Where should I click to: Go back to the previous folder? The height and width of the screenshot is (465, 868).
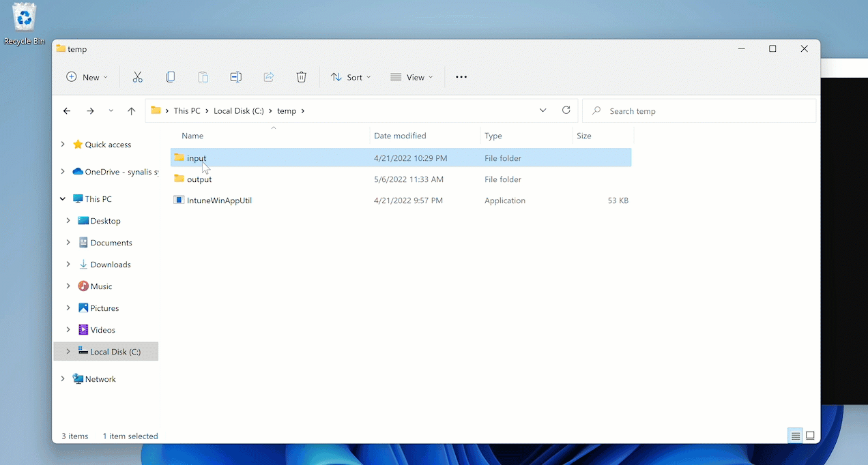(66, 110)
